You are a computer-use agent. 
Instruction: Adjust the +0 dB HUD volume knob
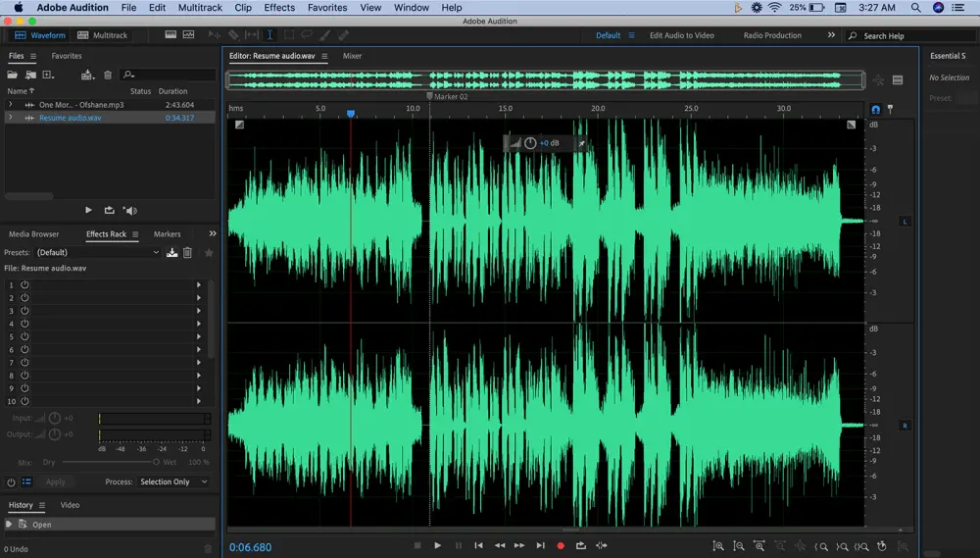click(530, 143)
